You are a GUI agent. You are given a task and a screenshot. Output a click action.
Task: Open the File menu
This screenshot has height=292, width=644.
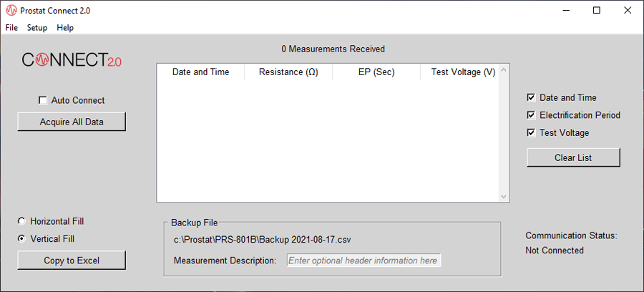11,28
